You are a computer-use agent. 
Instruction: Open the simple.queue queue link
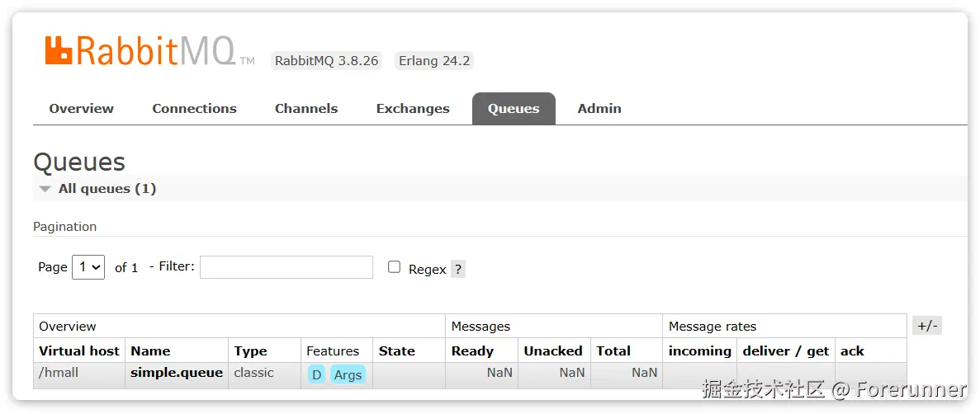(177, 373)
